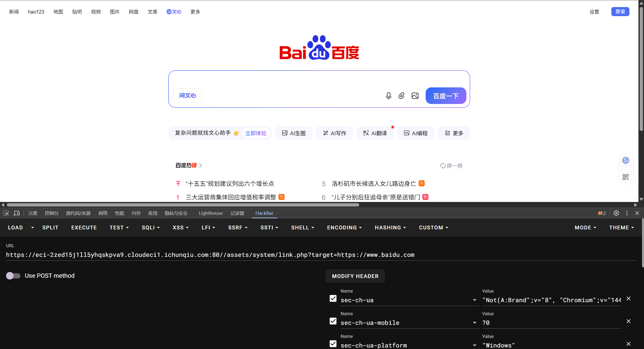Viewport: 644px width, 349px height.
Task: Switch to the Lighthouse tab
Action: pos(211,213)
